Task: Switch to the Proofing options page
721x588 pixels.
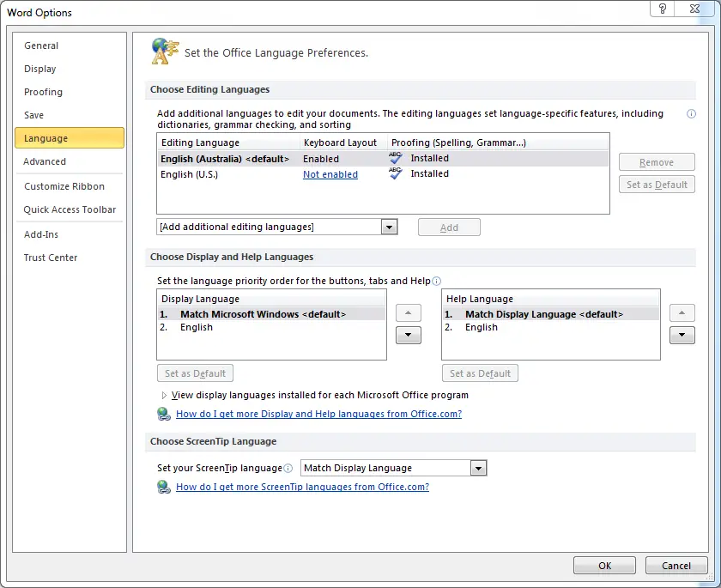Action: point(43,92)
